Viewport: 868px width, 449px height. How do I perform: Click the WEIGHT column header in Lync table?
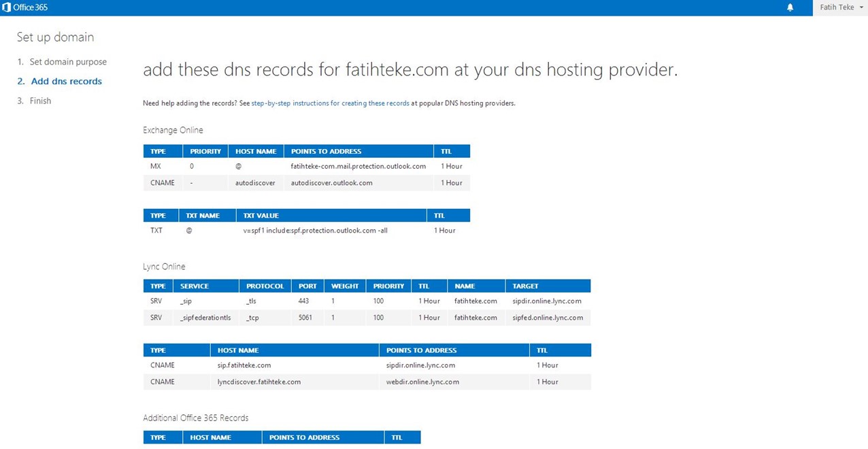[x=345, y=286]
